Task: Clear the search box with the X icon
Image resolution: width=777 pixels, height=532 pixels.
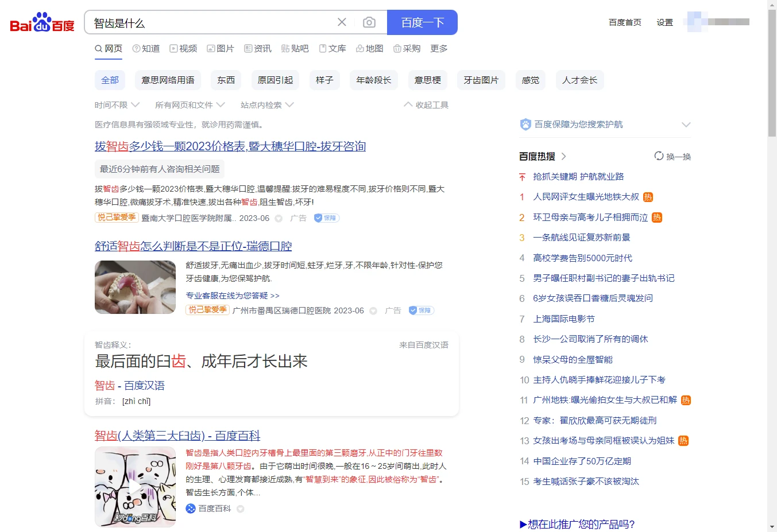Action: click(342, 22)
